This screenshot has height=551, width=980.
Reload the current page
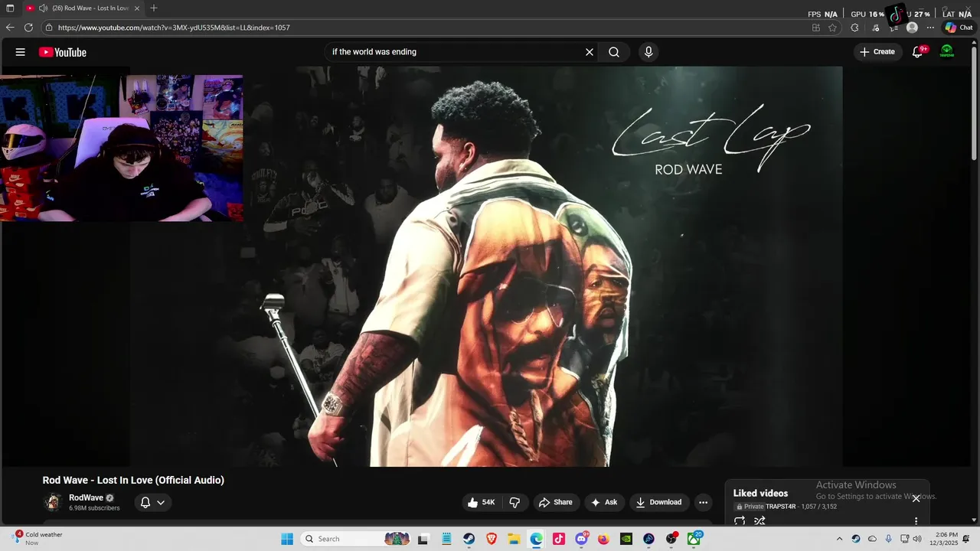tap(28, 28)
